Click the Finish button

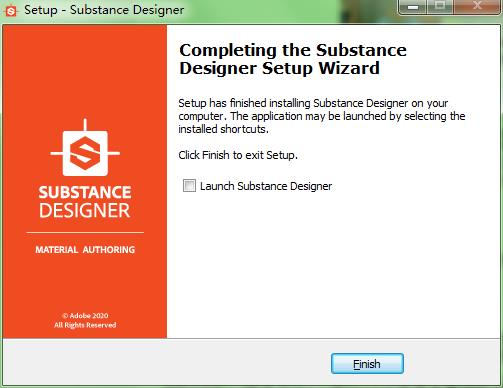pos(367,364)
